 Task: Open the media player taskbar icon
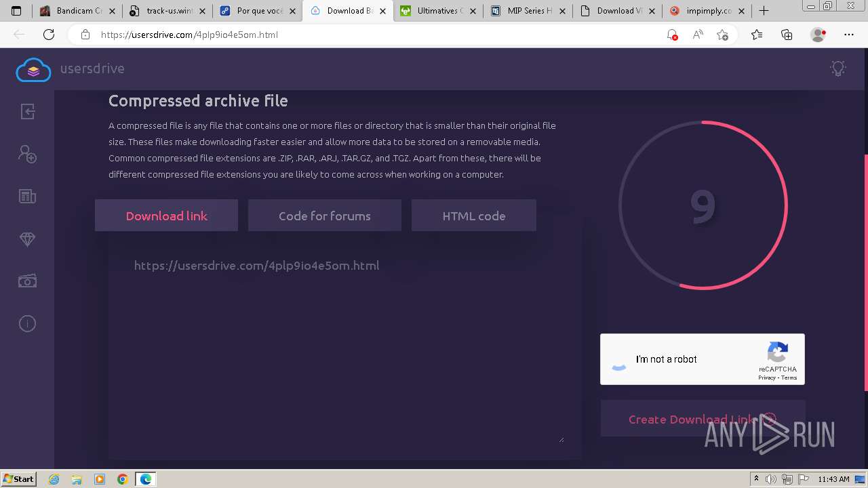100,479
